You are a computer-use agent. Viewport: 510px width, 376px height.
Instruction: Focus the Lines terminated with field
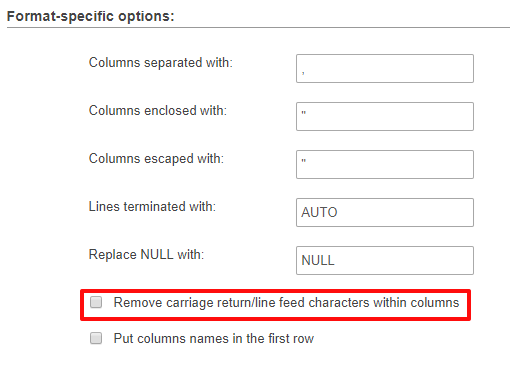[385, 212]
